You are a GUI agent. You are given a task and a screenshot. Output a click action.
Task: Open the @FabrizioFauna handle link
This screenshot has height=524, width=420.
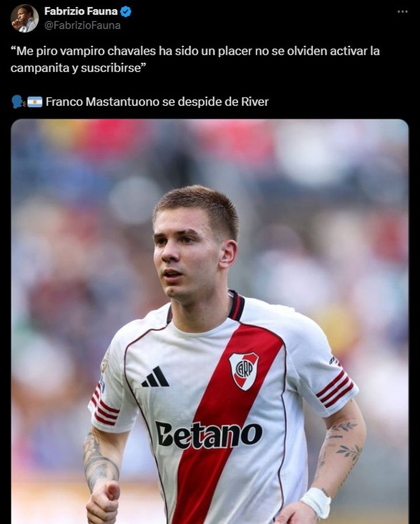click(82, 26)
